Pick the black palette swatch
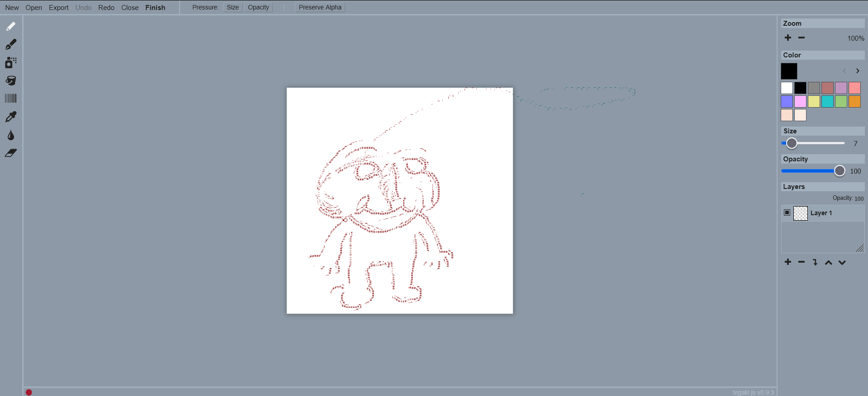 tap(801, 88)
